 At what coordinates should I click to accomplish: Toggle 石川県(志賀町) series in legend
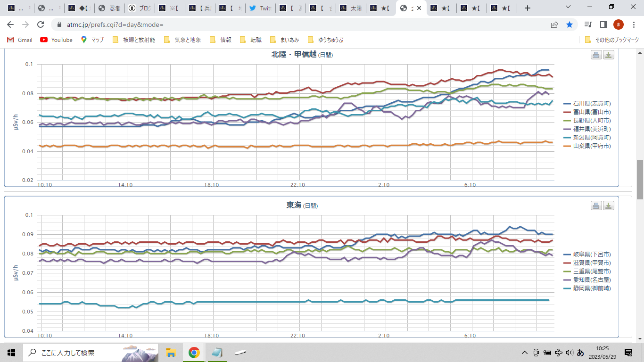(x=587, y=103)
